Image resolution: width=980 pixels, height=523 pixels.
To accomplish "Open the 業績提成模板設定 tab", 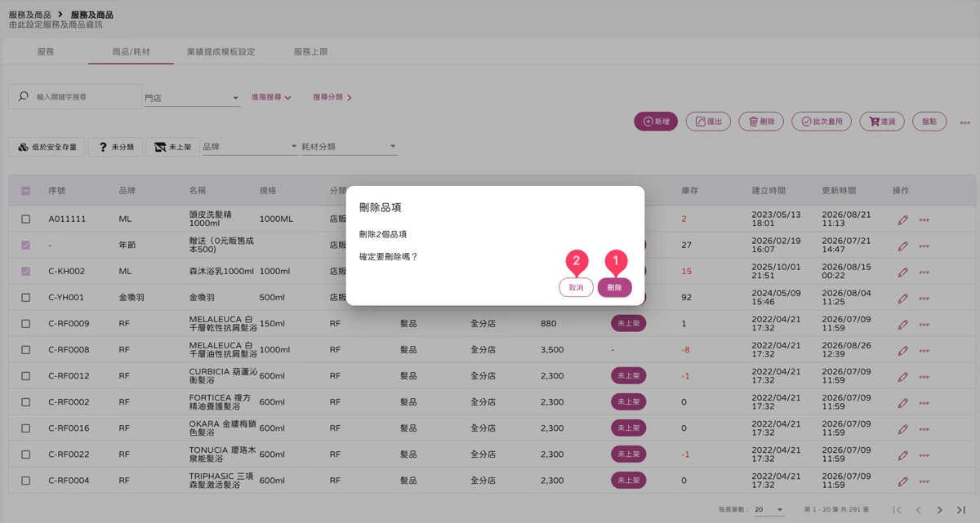I will pos(220,51).
